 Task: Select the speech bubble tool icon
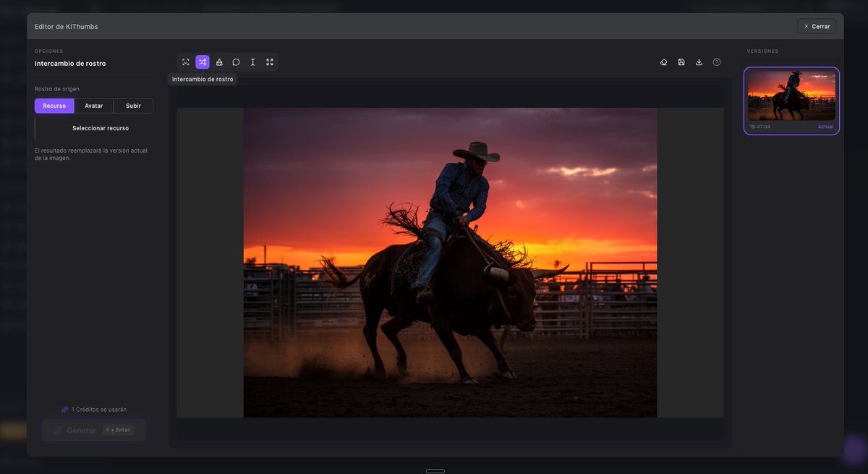(x=236, y=62)
